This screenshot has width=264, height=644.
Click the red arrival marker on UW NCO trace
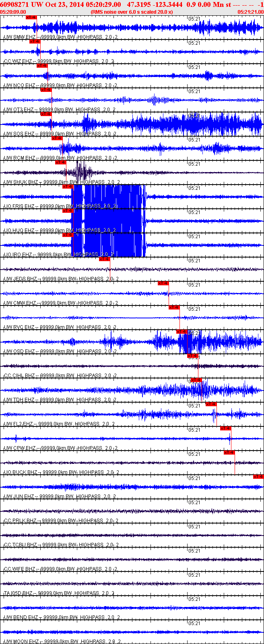(x=42, y=66)
